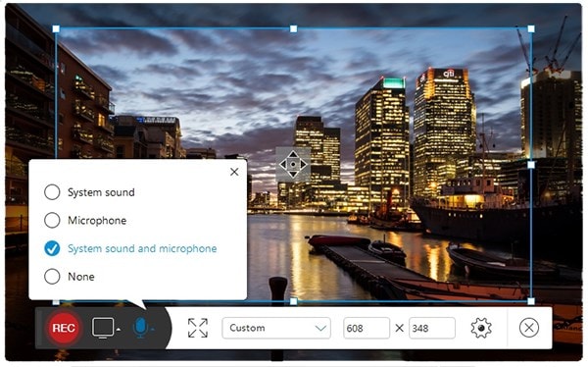Close the recorder toolbar with X icon
Screen dimensions: 588x367
(x=529, y=328)
